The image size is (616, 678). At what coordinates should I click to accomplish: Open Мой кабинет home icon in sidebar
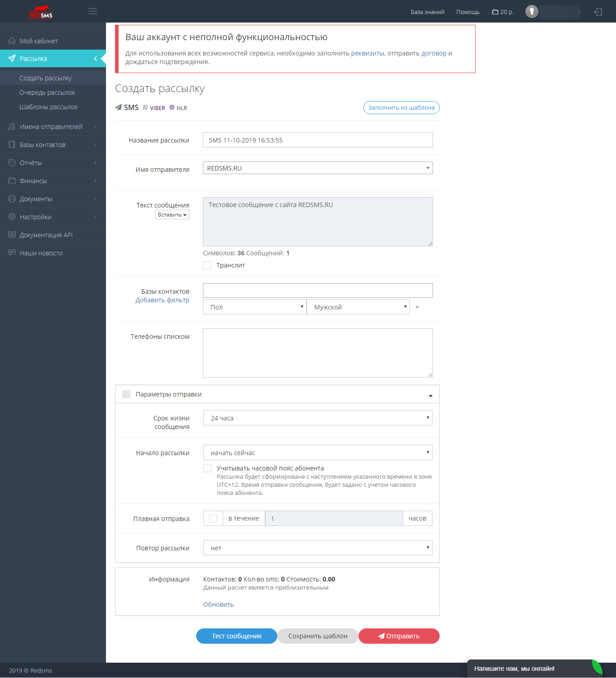(x=12, y=41)
